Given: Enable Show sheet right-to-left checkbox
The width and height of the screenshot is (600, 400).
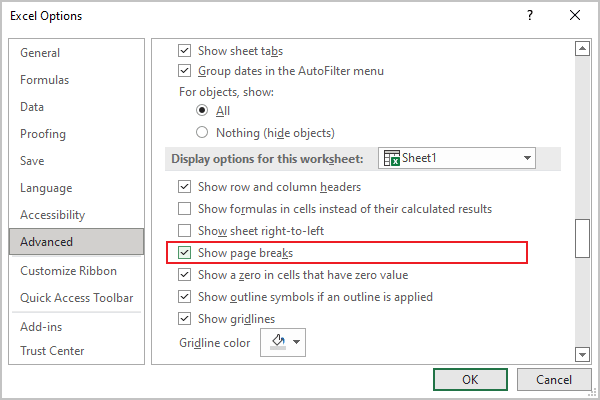Looking at the screenshot, I should pos(184,231).
